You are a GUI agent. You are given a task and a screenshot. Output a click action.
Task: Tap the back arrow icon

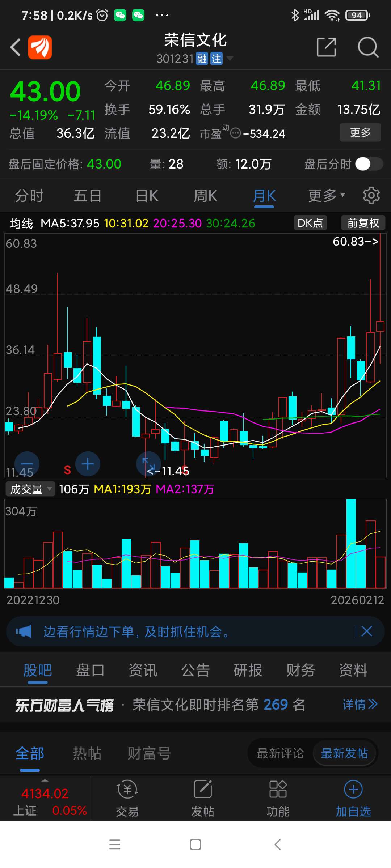[x=15, y=47]
